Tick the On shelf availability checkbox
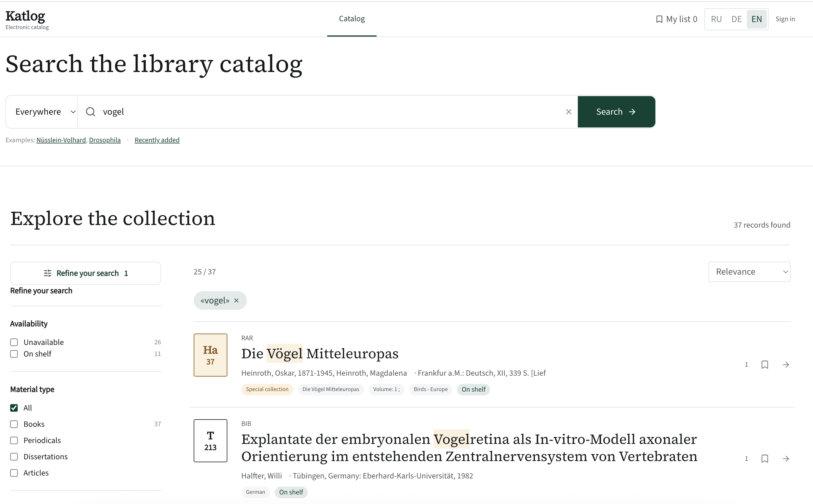The height and width of the screenshot is (504, 813). 14,354
